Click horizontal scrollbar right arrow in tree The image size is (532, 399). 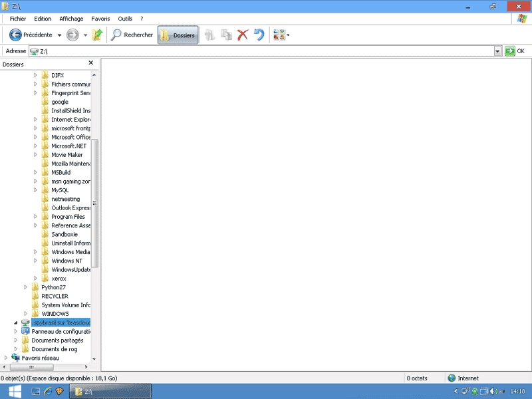pyautogui.click(x=86, y=367)
